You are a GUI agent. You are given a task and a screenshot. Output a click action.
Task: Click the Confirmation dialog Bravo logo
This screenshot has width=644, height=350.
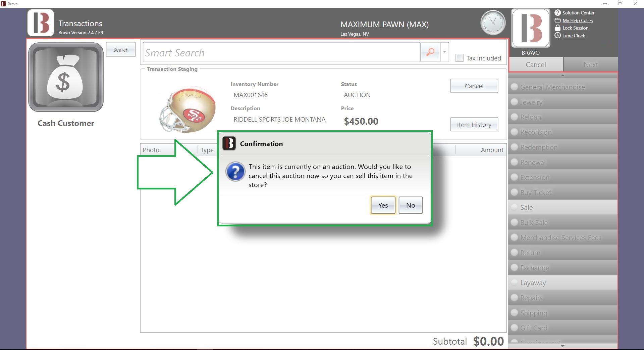tap(229, 143)
